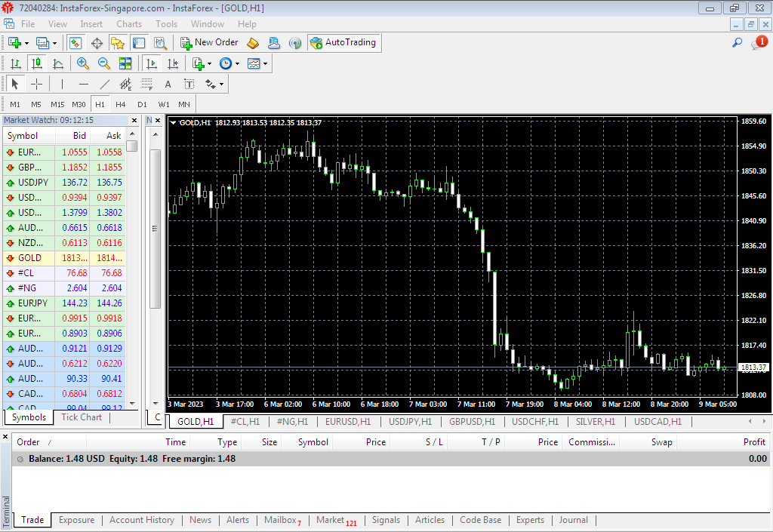Switch chart to Line Chart
The width and height of the screenshot is (773, 532).
click(57, 63)
